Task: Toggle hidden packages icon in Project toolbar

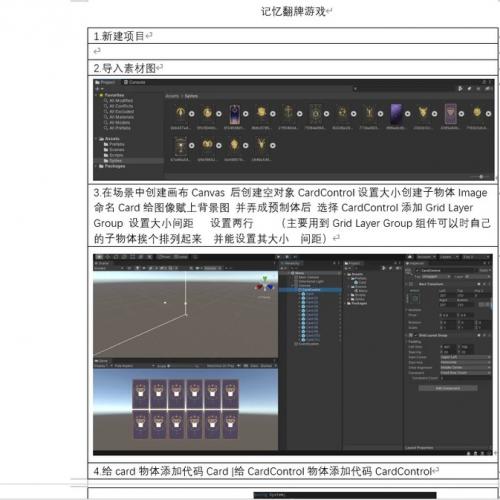Action: tap(488, 89)
